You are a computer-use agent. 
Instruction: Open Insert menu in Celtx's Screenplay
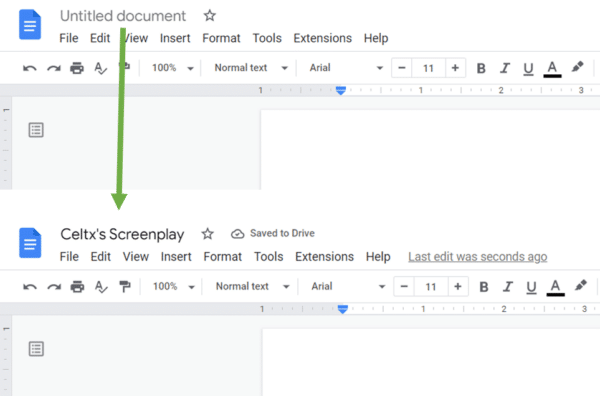[x=176, y=257]
